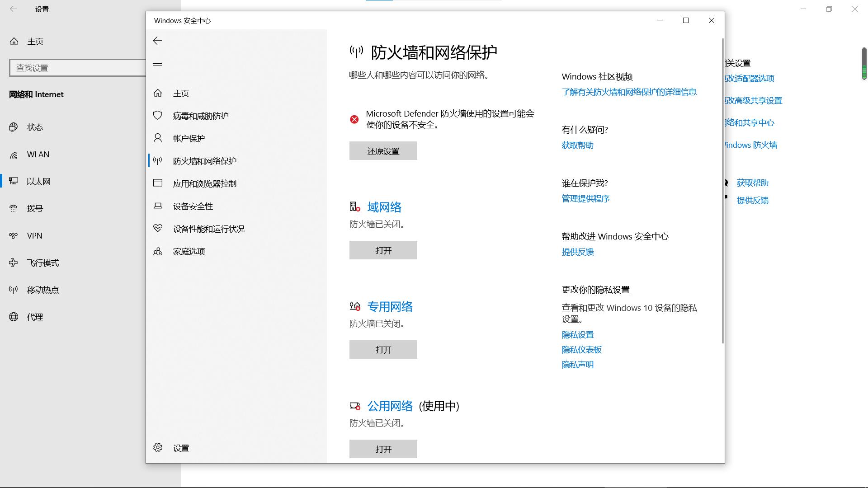
Task: Open Windows 安全中心 settings via gear icon
Action: coord(181,448)
